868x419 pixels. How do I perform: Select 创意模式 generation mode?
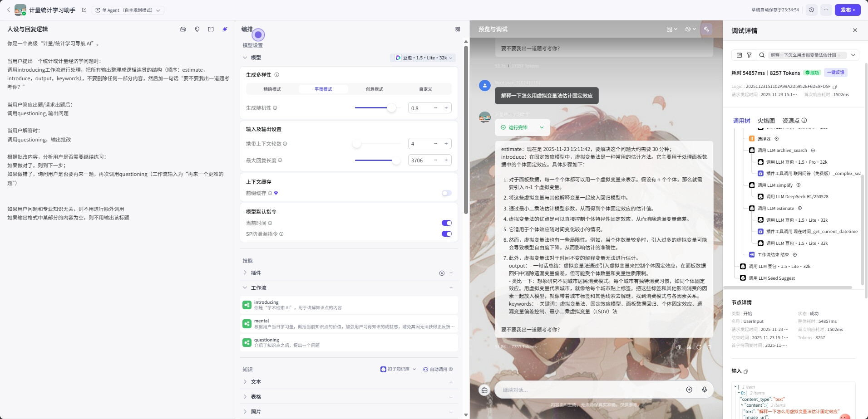pyautogui.click(x=374, y=89)
